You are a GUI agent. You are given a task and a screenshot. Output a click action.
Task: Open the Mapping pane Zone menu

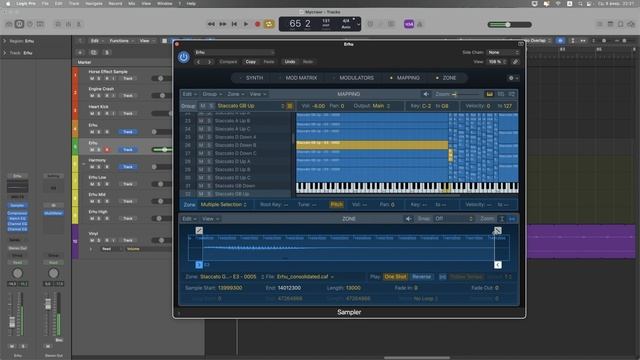click(236, 94)
